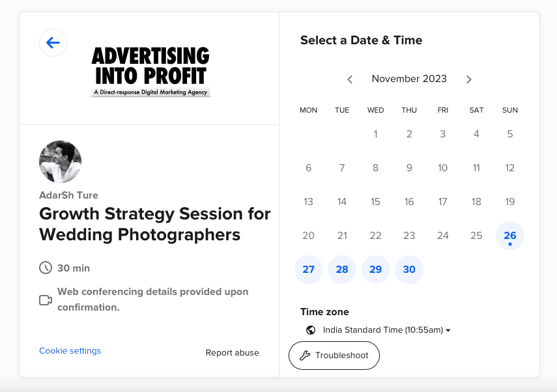This screenshot has height=392, width=557.
Task: Click the November 2023 month label
Action: coord(409,79)
